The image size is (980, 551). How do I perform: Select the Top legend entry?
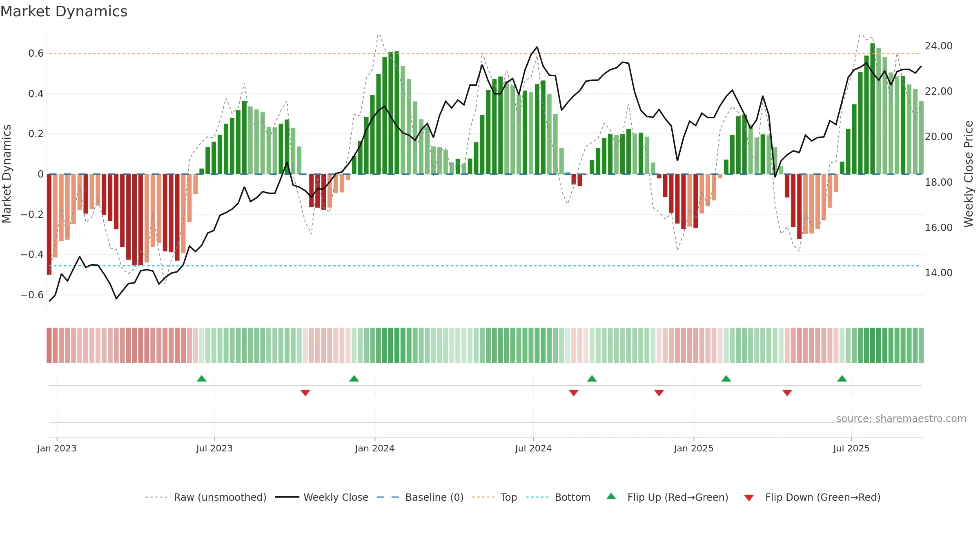tap(494, 497)
